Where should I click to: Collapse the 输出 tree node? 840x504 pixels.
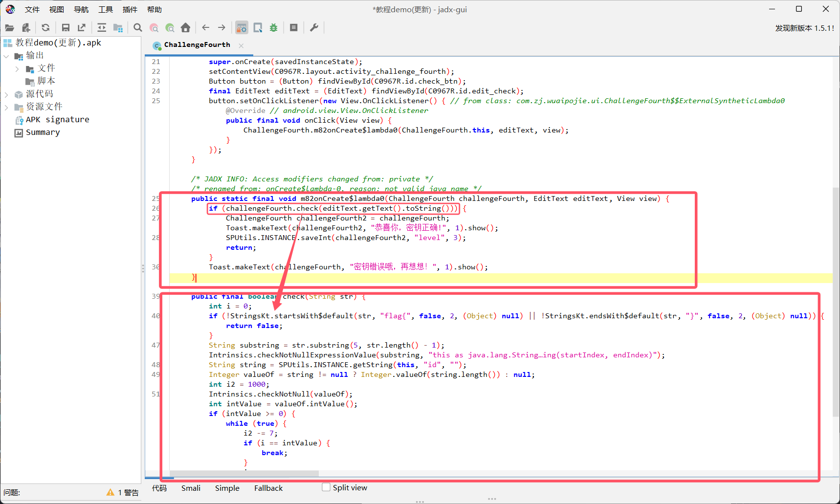pos(6,56)
